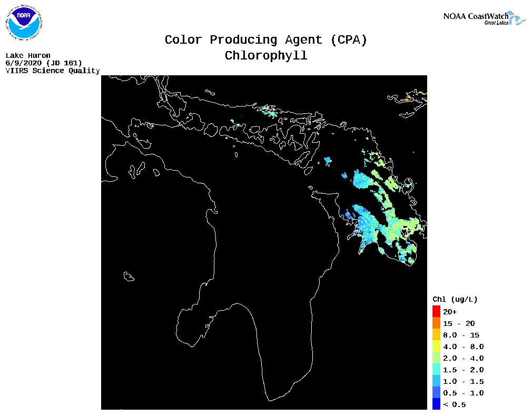Click the dark blue < 0.5 swatch
532x416 pixels.
[x=436, y=404]
